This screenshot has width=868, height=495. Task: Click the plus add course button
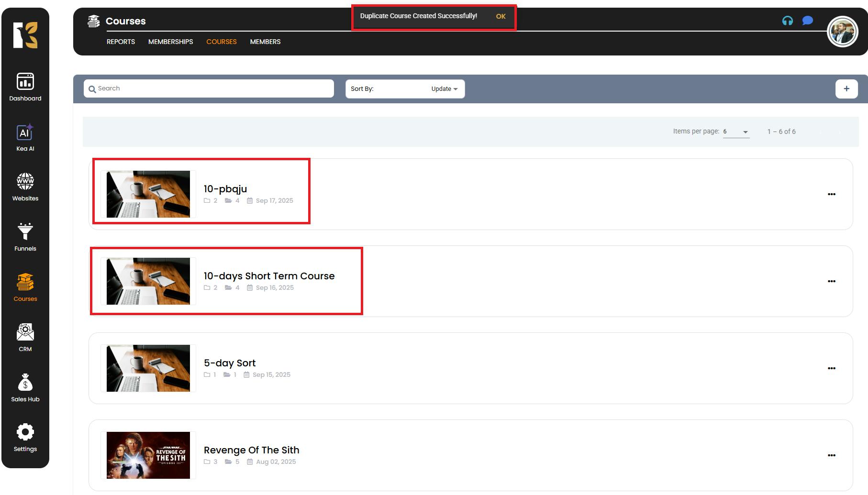point(846,89)
